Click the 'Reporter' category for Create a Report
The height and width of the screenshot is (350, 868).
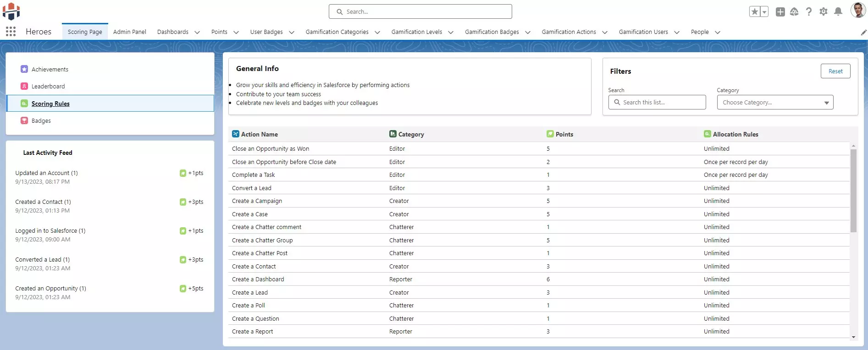pos(401,331)
